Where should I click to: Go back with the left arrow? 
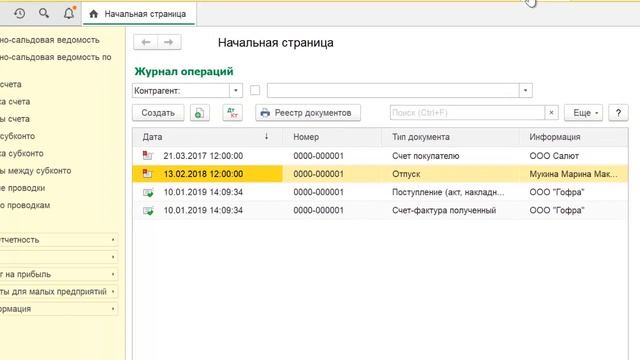[145, 42]
